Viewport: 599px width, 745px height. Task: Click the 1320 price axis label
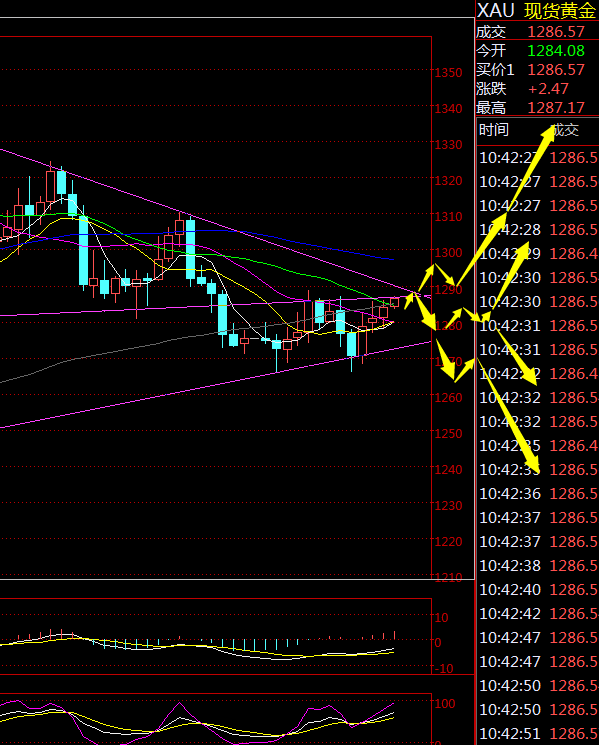pos(448,181)
